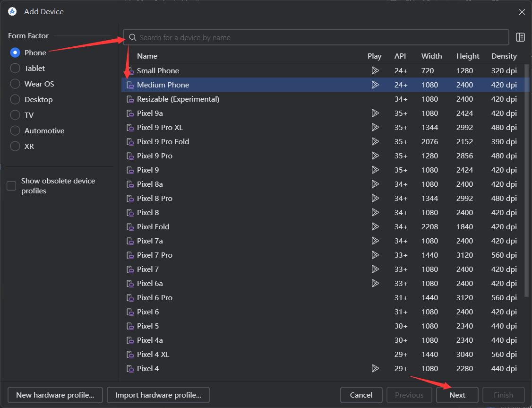This screenshot has width=532, height=408.
Task: Select the Pixel 9 Pro XL name
Action: click(x=160, y=127)
